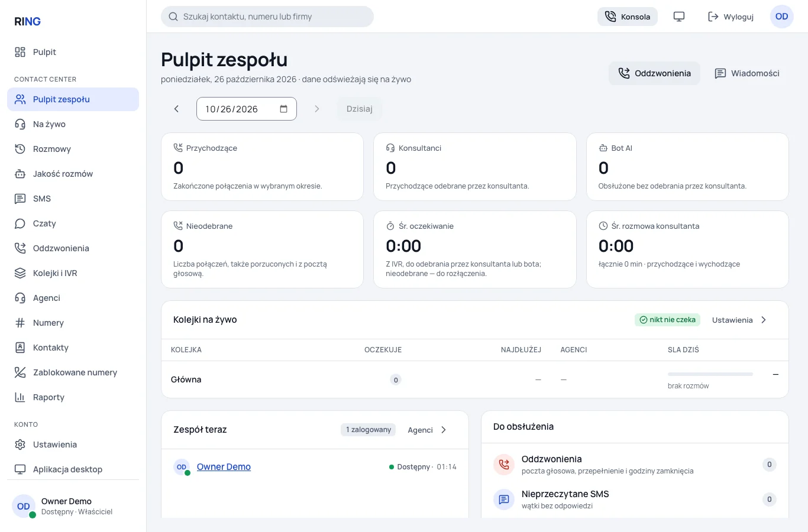This screenshot has width=808, height=532.
Task: Click the Ustawienia gear icon in sidebar
Action: (20, 445)
